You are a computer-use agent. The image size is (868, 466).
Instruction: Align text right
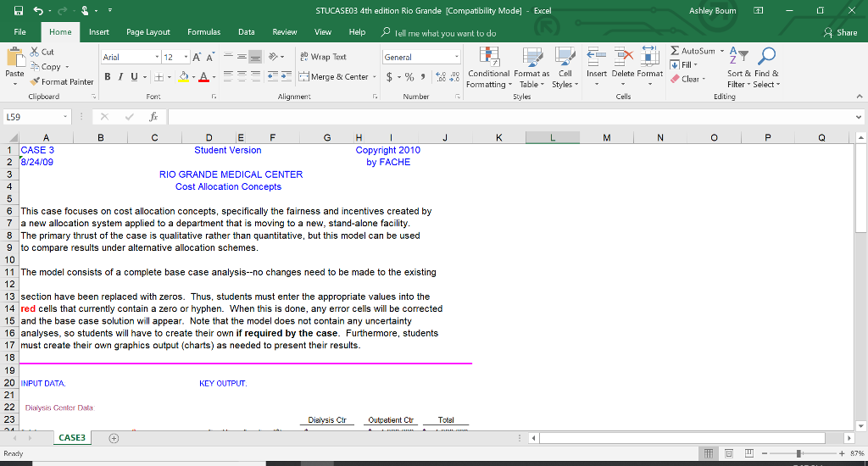(255, 77)
